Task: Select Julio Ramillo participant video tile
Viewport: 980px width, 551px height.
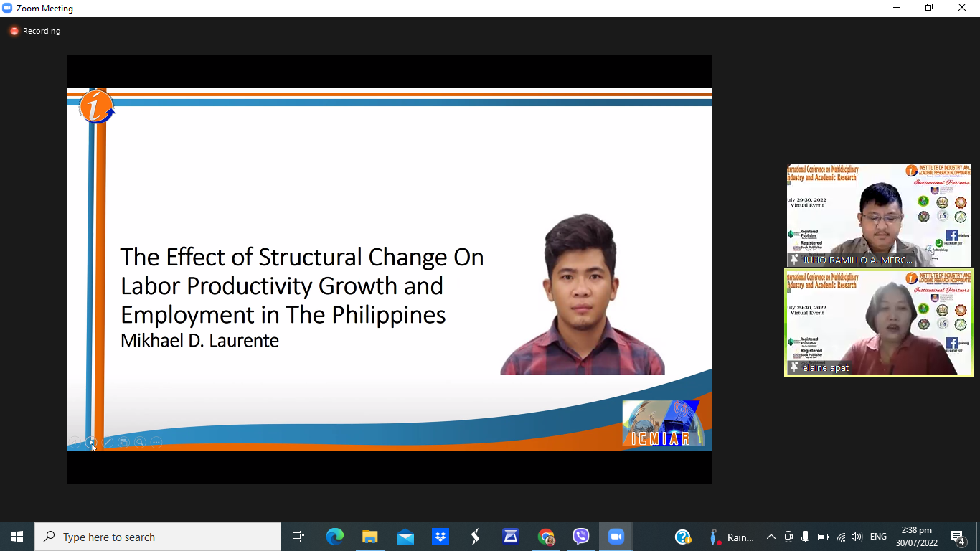Action: pos(878,215)
